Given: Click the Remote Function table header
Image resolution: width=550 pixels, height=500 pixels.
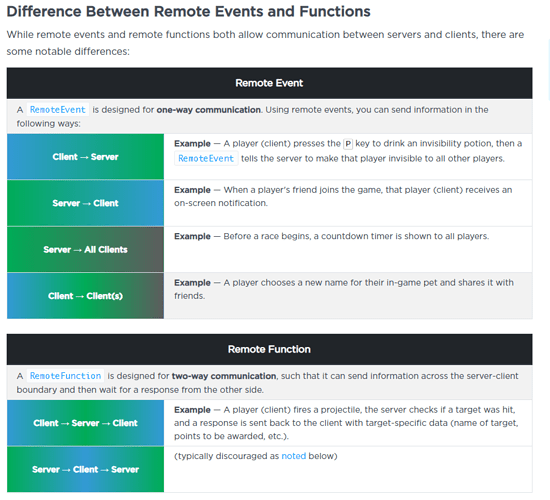Looking at the screenshot, I should click(x=269, y=349).
